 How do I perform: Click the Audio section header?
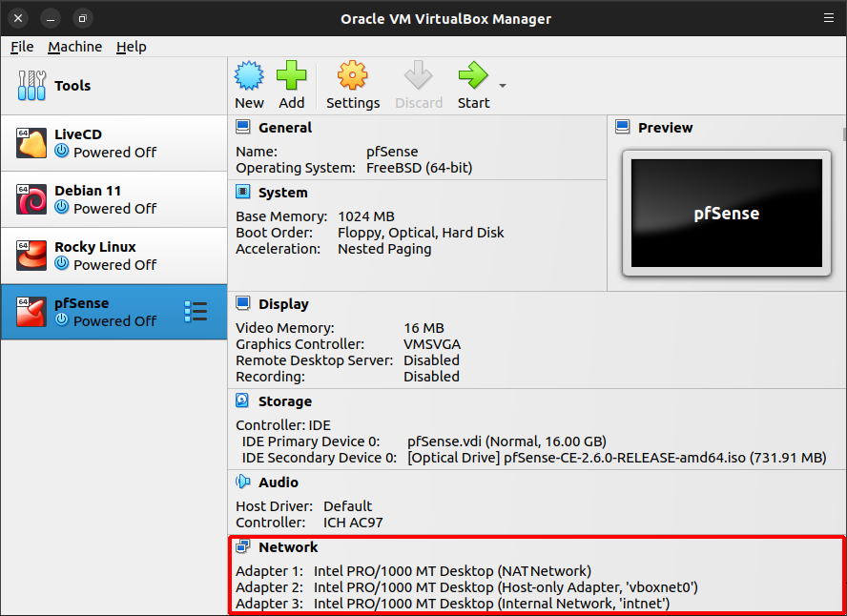point(279,483)
